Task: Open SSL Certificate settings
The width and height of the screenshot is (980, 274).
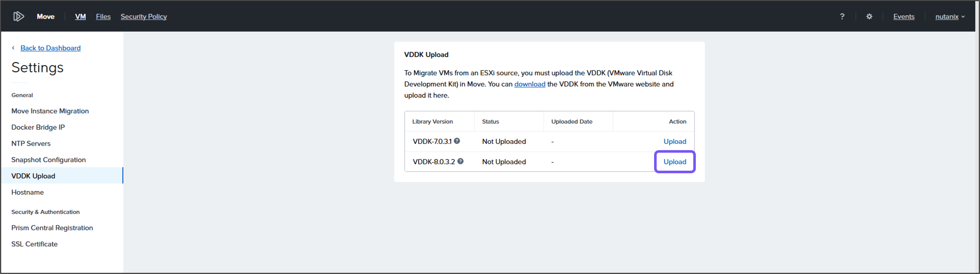Action: click(35, 243)
